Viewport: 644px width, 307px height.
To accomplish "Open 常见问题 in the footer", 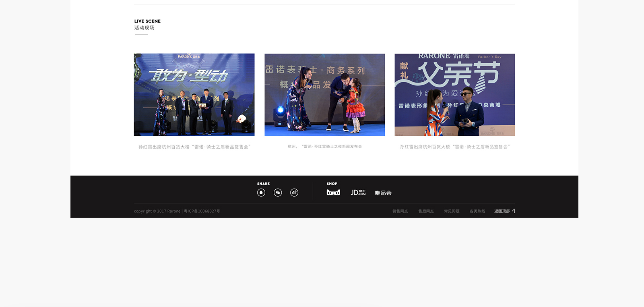I will (452, 211).
